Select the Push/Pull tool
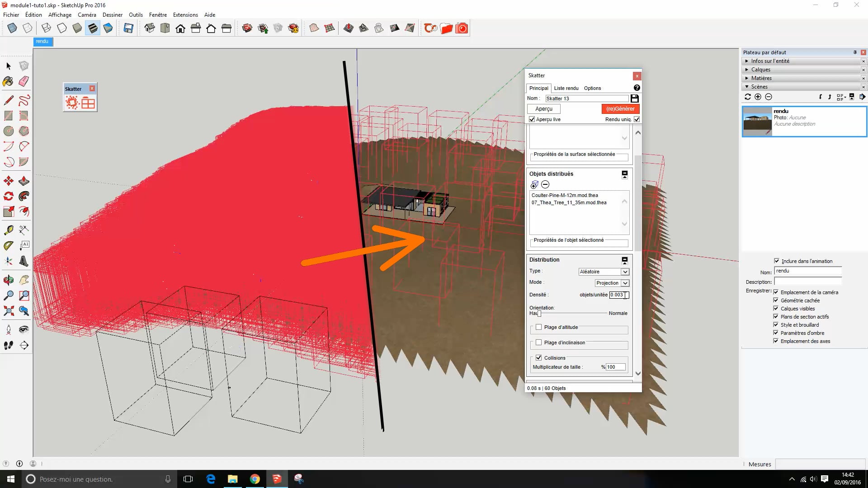 point(24,181)
